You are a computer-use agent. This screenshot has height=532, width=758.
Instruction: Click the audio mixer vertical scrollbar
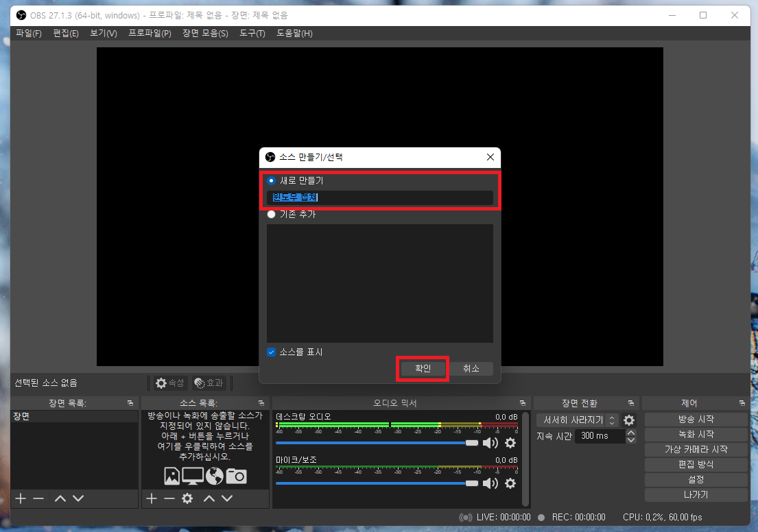525,459
